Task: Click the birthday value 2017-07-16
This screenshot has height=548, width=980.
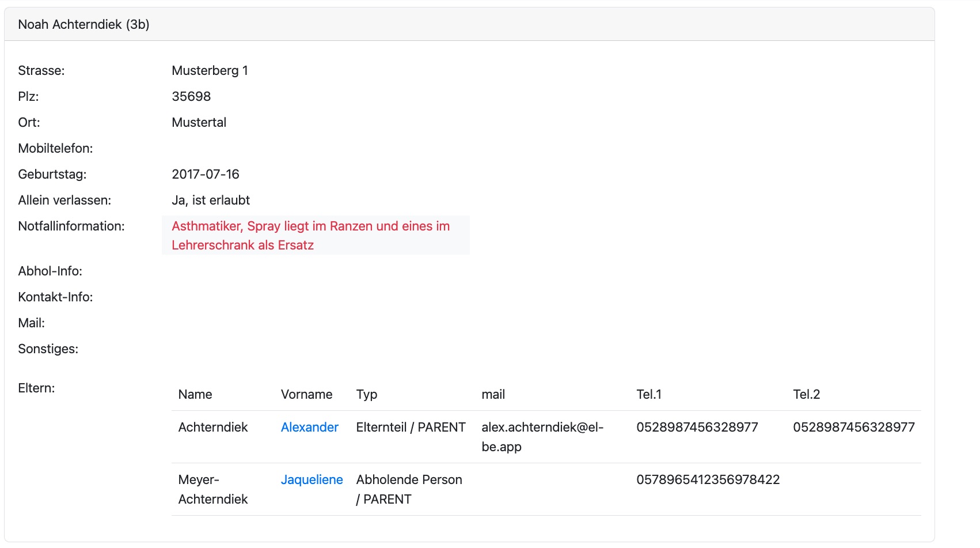Action: coord(205,174)
